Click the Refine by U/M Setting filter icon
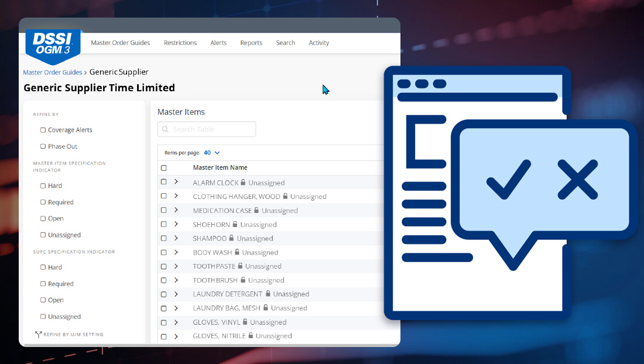Image resolution: width=644 pixels, height=364 pixels. tap(38, 335)
